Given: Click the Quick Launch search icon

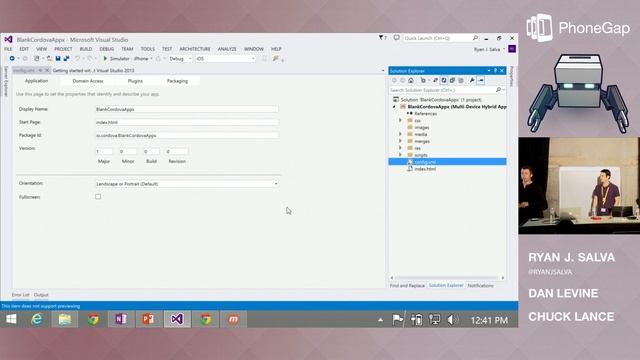Looking at the screenshot, I should [x=475, y=38].
